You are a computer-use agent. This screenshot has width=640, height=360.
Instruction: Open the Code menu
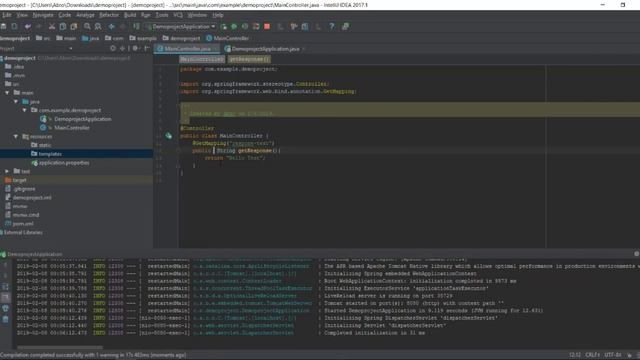[64, 15]
